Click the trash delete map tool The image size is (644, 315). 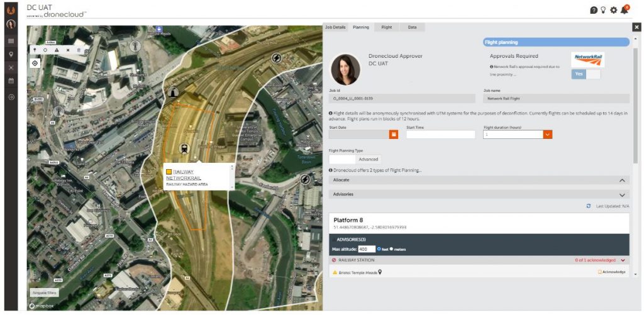[x=79, y=50]
